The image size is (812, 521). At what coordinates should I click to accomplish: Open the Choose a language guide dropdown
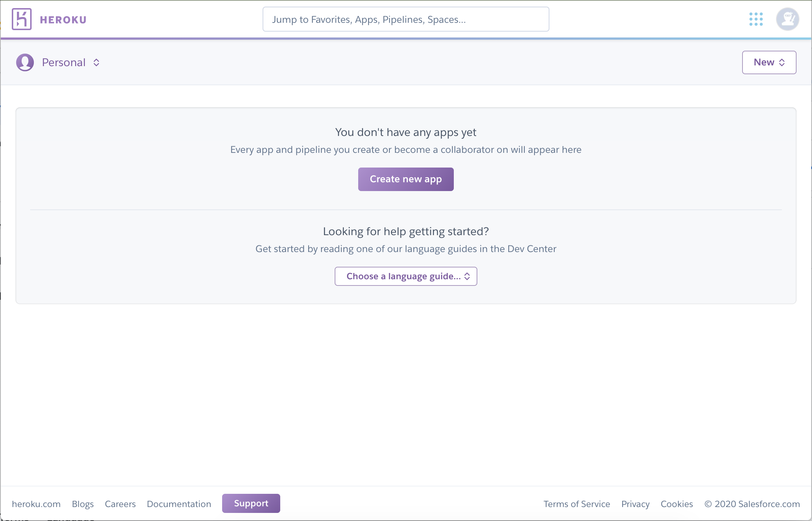pos(406,276)
